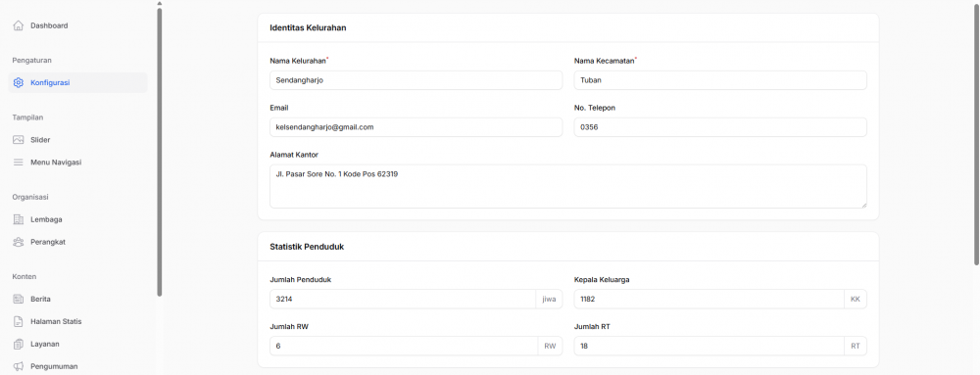Click the 'Pengaturan' section label
This screenshot has height=375, width=980.
32,61
